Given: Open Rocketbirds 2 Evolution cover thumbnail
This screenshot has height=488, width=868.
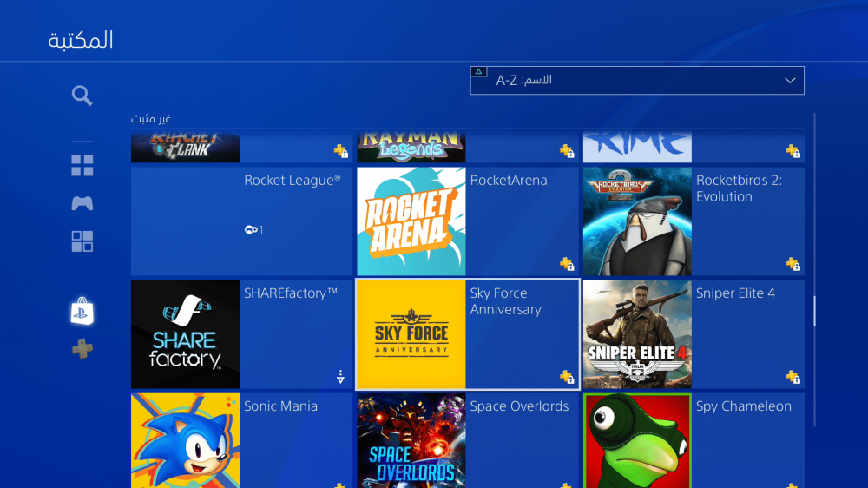Looking at the screenshot, I should (637, 221).
